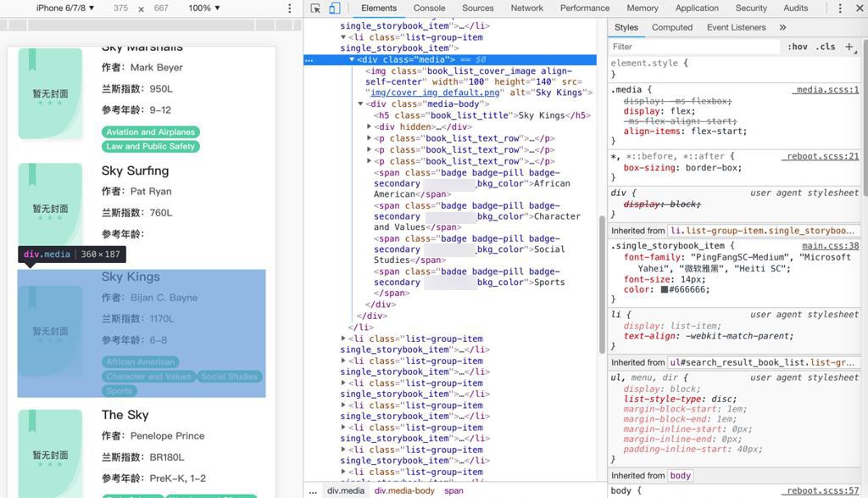Select the Sports badge span DOM row

(470, 283)
